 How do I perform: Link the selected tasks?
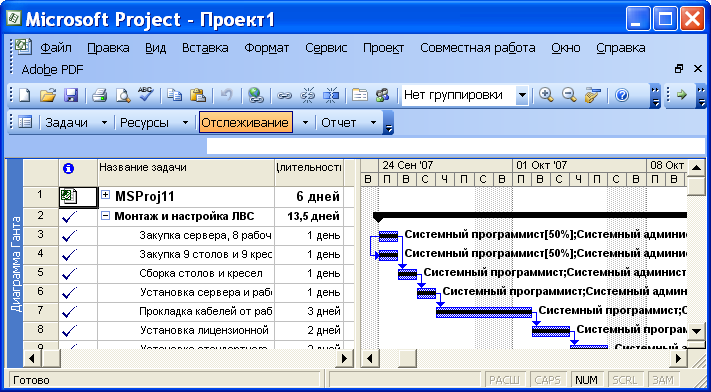pos(284,95)
